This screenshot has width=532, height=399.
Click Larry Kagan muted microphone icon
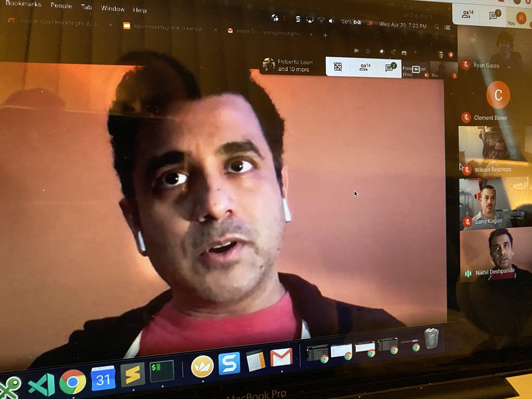pos(467,221)
